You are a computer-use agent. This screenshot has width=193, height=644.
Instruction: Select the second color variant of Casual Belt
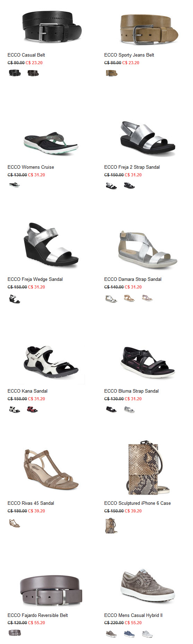(33, 73)
